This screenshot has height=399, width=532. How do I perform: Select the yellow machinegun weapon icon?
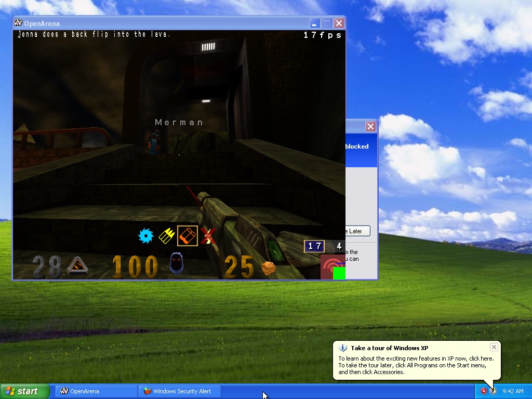167,236
